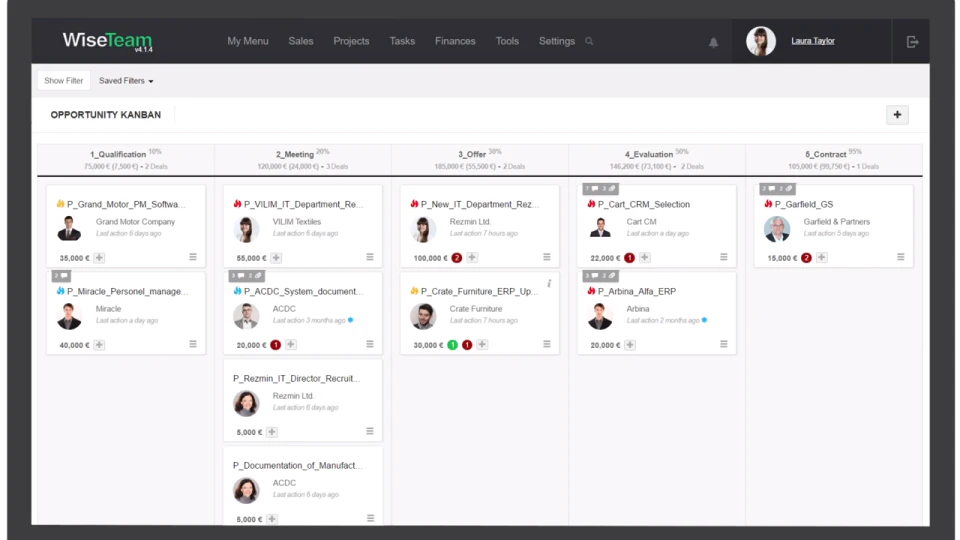The image size is (960, 540).
Task: Click the Show Filter button
Action: point(64,81)
